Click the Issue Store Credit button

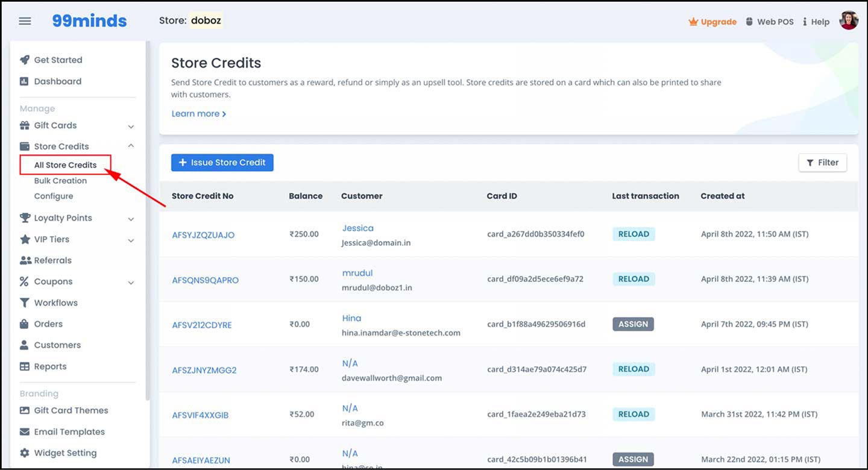[222, 163]
